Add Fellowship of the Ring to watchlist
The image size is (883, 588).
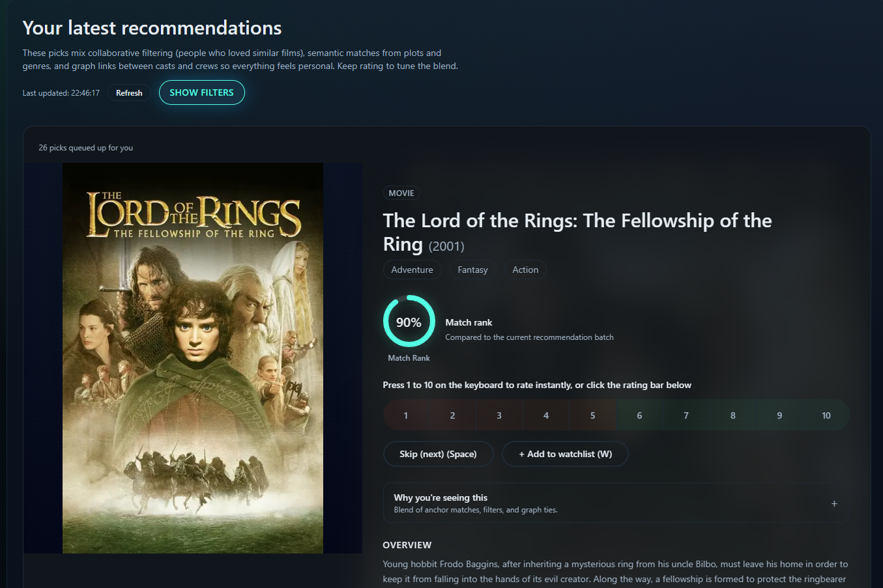(564, 454)
